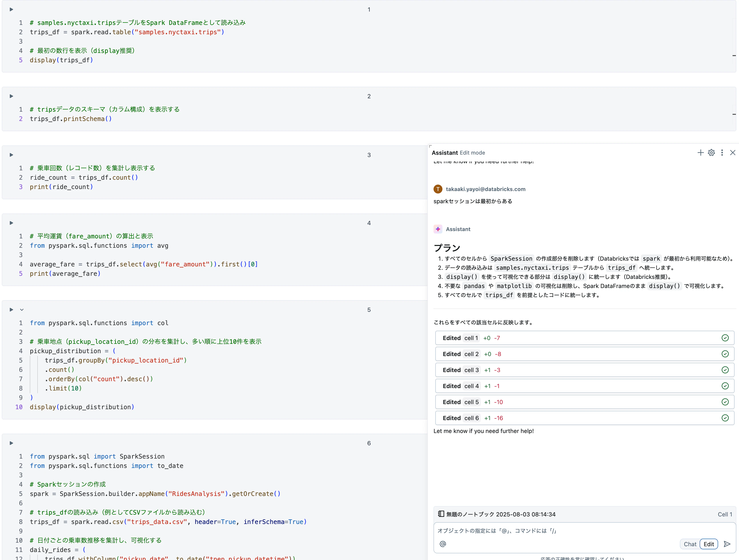
Task: Run cell 4 with play button
Action: click(x=11, y=223)
